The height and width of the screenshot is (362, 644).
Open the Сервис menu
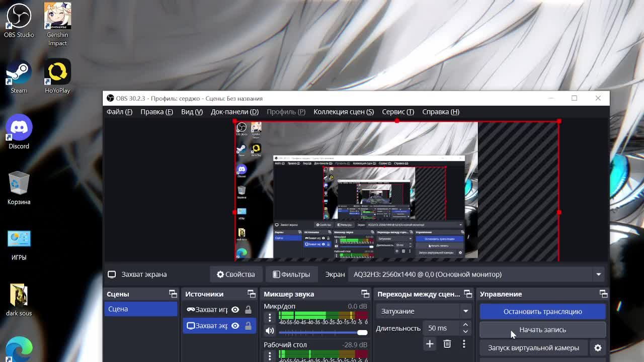[398, 112]
